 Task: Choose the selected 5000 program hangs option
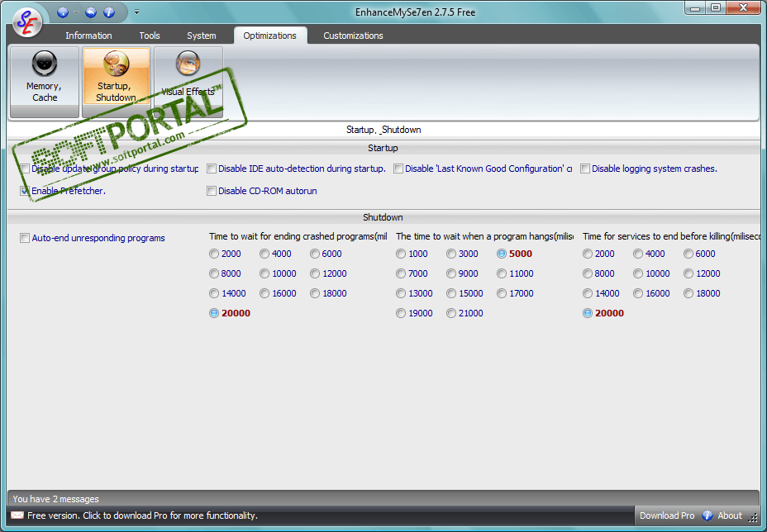(x=515, y=254)
